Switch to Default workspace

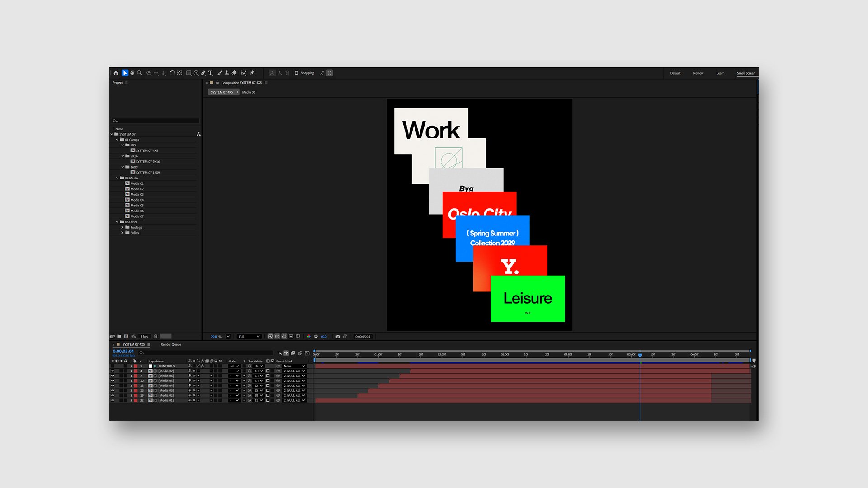point(675,73)
